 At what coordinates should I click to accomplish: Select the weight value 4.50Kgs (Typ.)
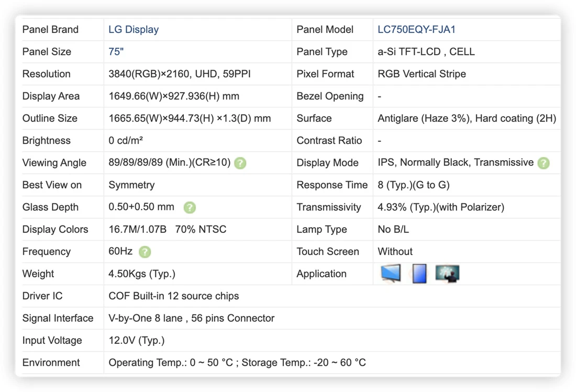click(x=142, y=274)
